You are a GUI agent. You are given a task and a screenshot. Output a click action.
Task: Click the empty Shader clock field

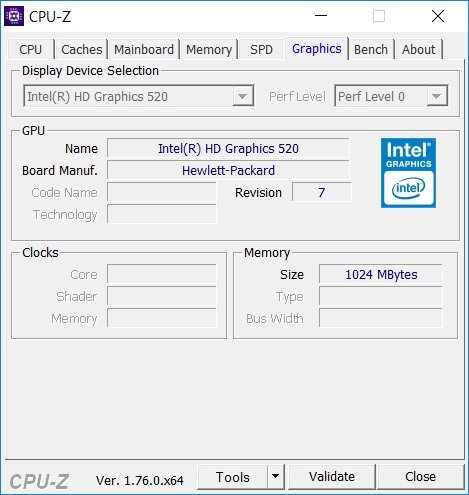click(x=162, y=296)
